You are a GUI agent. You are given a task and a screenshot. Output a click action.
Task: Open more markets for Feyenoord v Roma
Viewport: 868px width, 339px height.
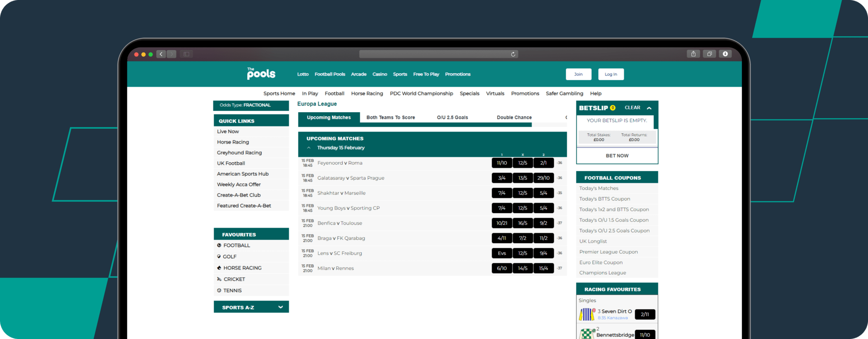[x=560, y=163]
